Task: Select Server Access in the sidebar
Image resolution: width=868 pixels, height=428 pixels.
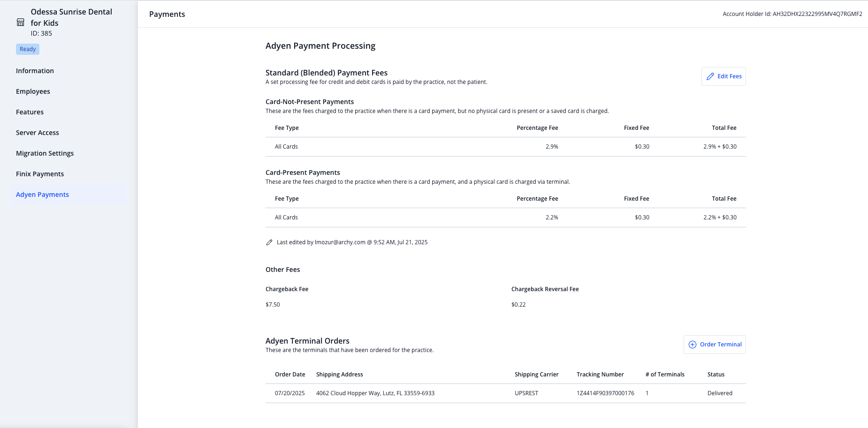Action: coord(38,133)
